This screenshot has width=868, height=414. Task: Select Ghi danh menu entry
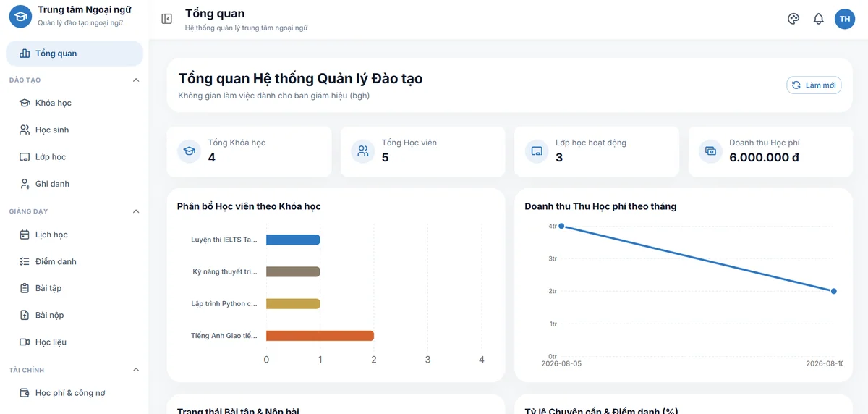pyautogui.click(x=75, y=184)
